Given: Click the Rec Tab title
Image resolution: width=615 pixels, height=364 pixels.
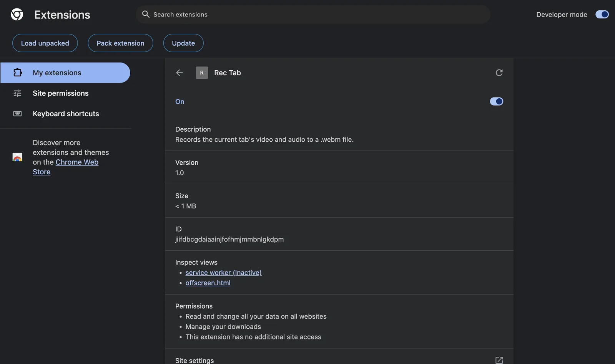Looking at the screenshot, I should point(228,73).
